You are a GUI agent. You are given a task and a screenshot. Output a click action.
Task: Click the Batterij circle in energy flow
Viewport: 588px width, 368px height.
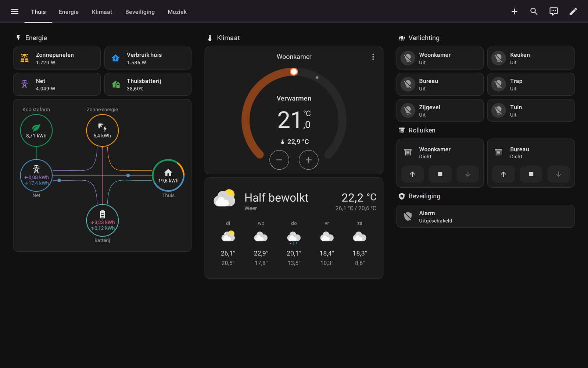pos(102,220)
